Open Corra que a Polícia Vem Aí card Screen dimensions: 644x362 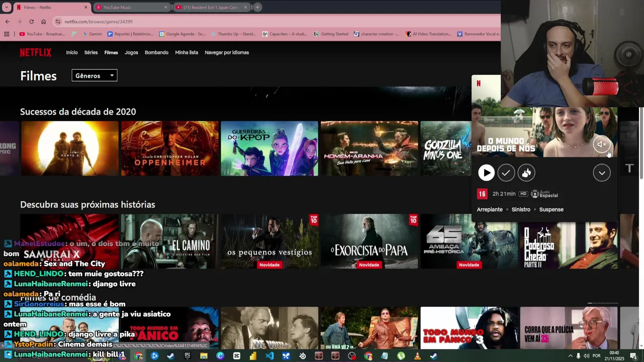coord(569,328)
